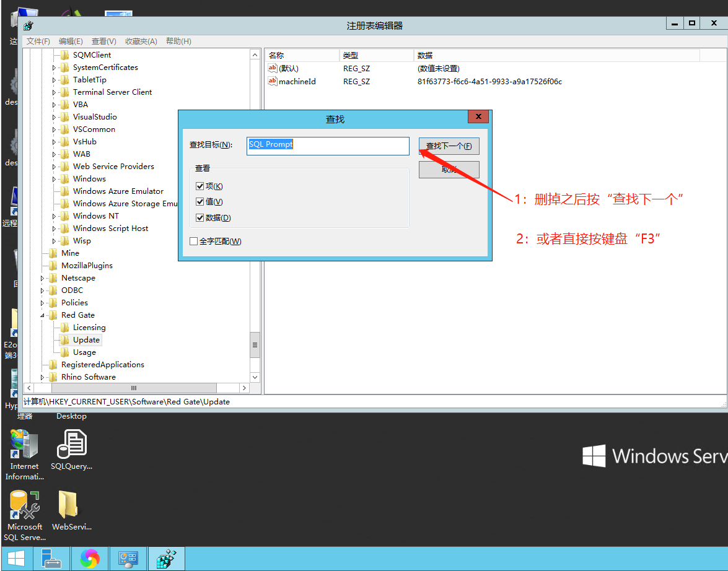
Task: Sort by the 数据 Data column header
Action: (x=556, y=55)
